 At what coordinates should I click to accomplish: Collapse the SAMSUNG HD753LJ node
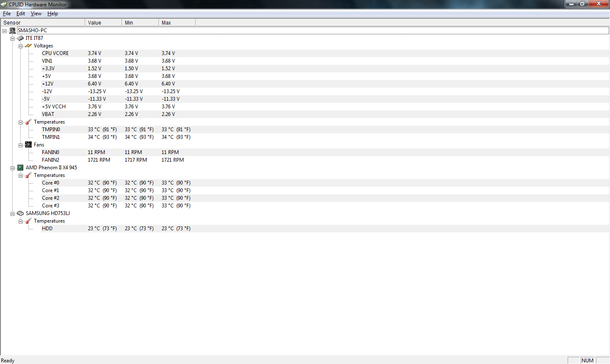pos(12,214)
